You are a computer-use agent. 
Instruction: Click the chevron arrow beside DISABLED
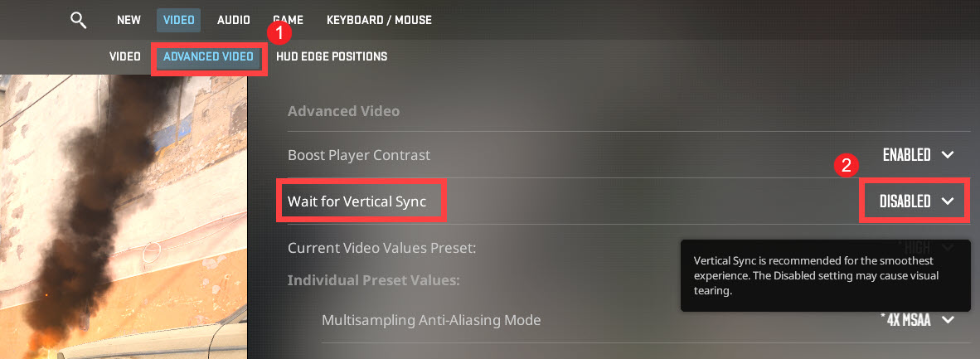pos(948,201)
